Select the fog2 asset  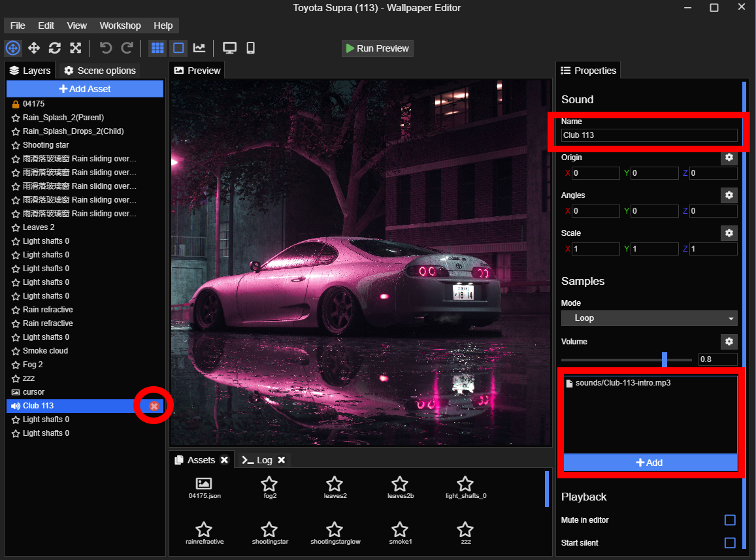pos(269,488)
